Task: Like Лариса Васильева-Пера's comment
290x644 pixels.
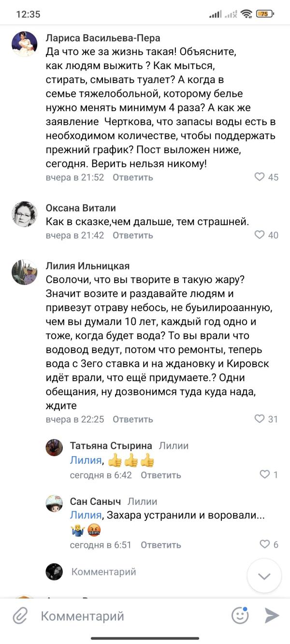Action: tap(260, 177)
